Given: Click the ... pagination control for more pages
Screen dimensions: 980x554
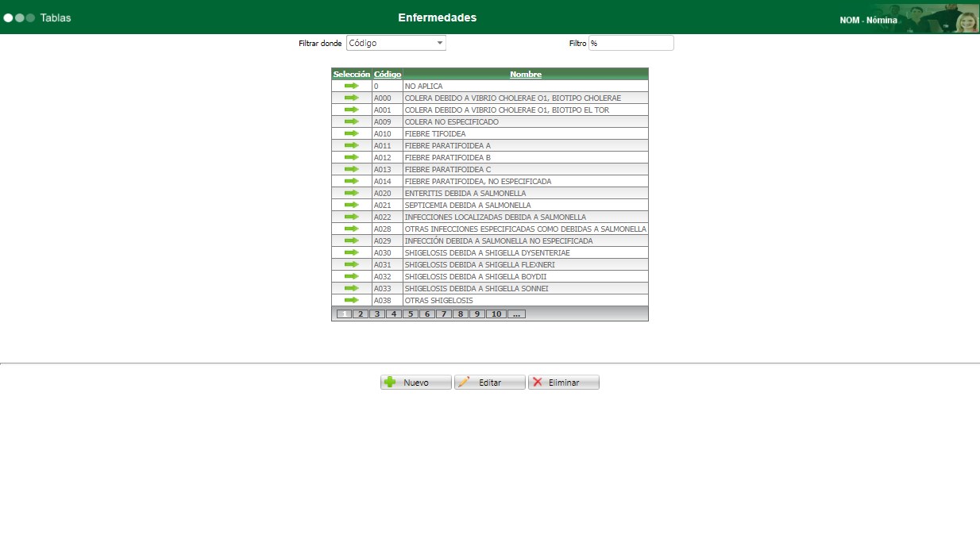Looking at the screenshot, I should (x=517, y=314).
